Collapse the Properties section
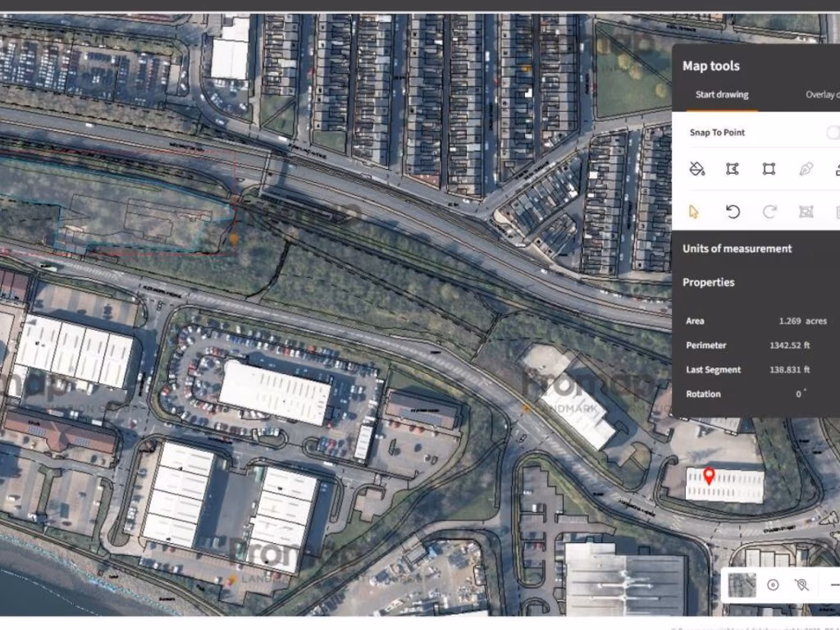Screen dimensions: 840x630 pos(708,282)
